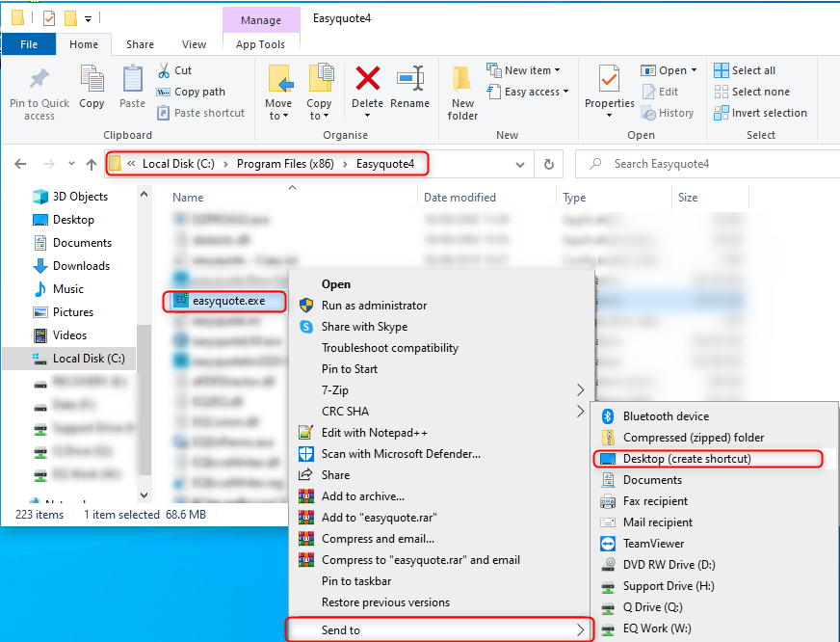Viewport: 840px width, 642px height.
Task: Click the Paste clipboard icon
Action: 132,79
